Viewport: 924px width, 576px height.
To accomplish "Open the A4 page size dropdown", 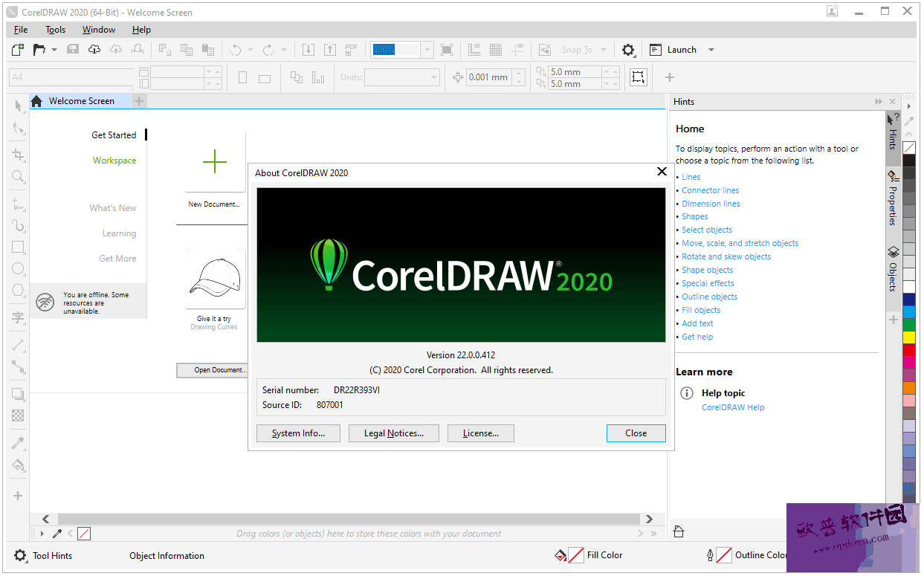I will coord(71,77).
